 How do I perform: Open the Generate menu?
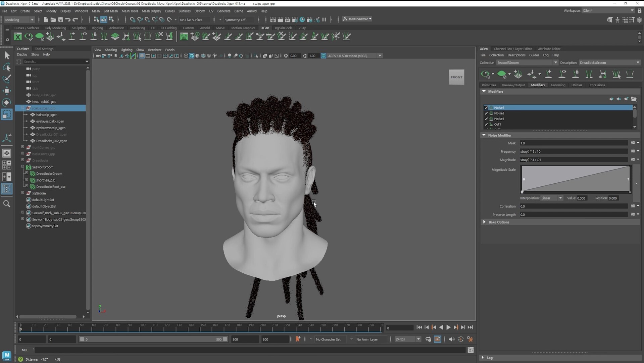224,11
